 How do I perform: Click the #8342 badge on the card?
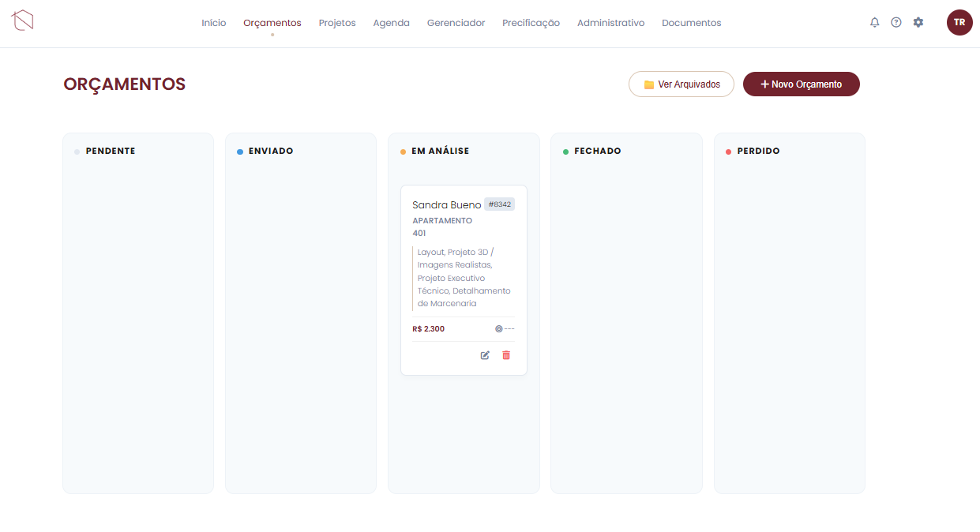[500, 204]
